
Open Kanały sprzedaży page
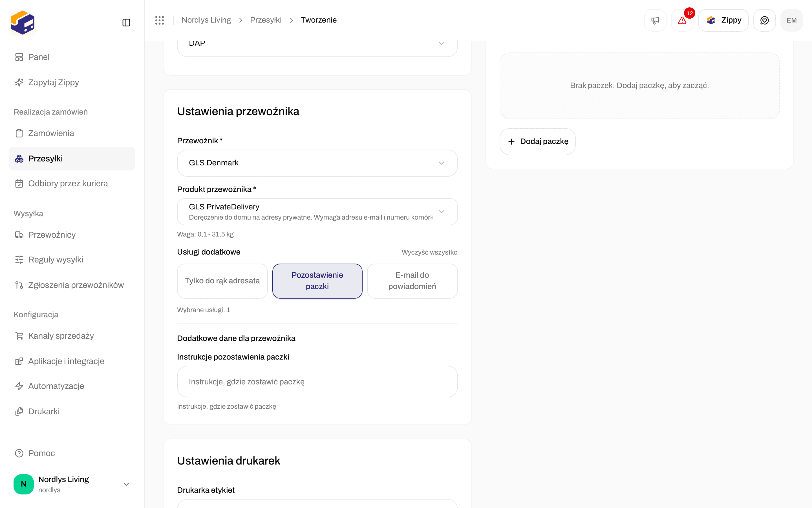pyautogui.click(x=72, y=336)
